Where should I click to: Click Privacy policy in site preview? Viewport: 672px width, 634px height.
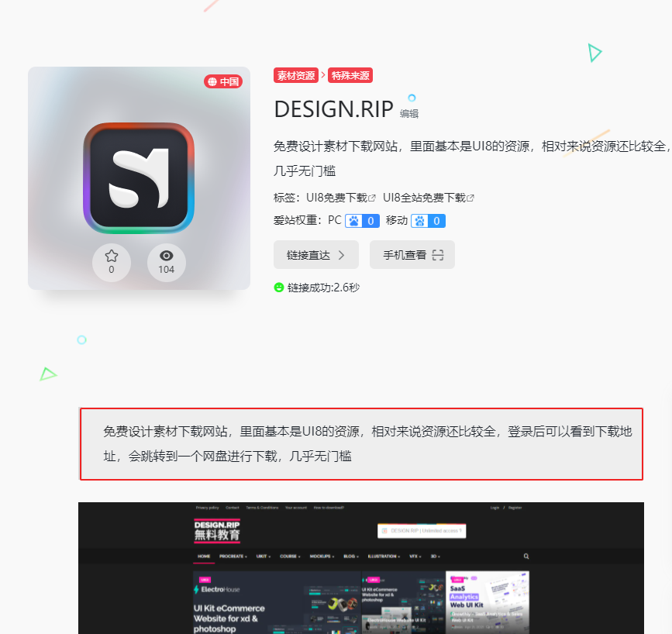[208, 508]
